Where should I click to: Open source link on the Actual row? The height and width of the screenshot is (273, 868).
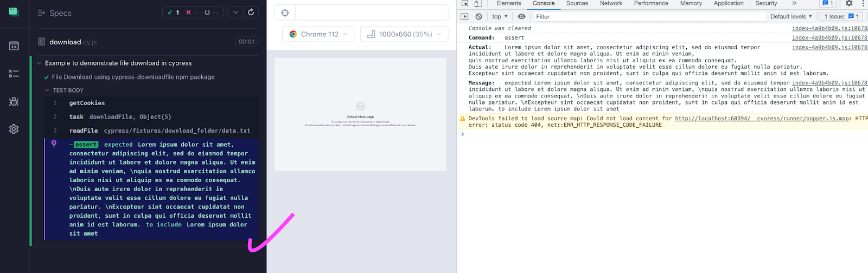829,48
